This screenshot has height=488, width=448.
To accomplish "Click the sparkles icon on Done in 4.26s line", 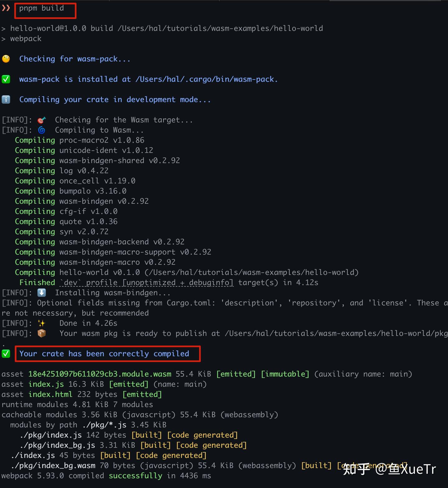I will [41, 323].
